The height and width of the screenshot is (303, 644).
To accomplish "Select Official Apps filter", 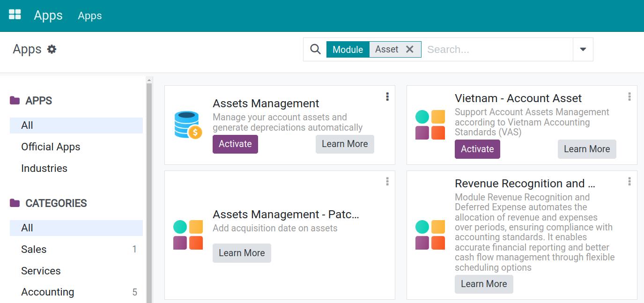I will (76, 147).
